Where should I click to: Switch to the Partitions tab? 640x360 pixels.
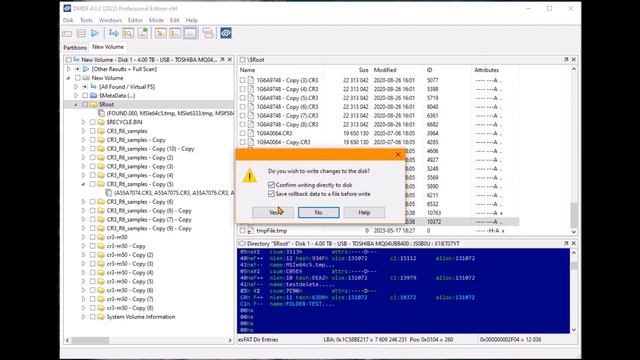[75, 47]
